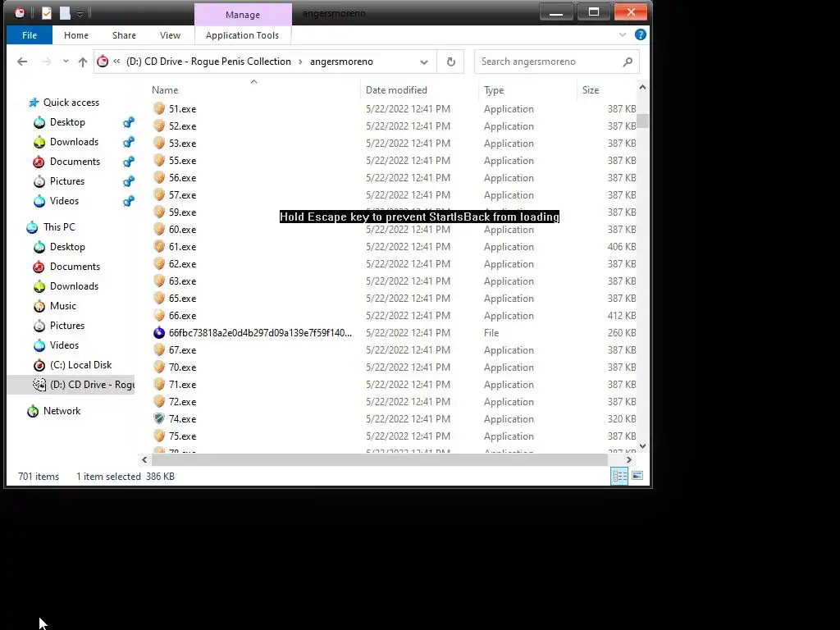Select the 66.exe file icon
This screenshot has height=630, width=840.
[x=159, y=316]
